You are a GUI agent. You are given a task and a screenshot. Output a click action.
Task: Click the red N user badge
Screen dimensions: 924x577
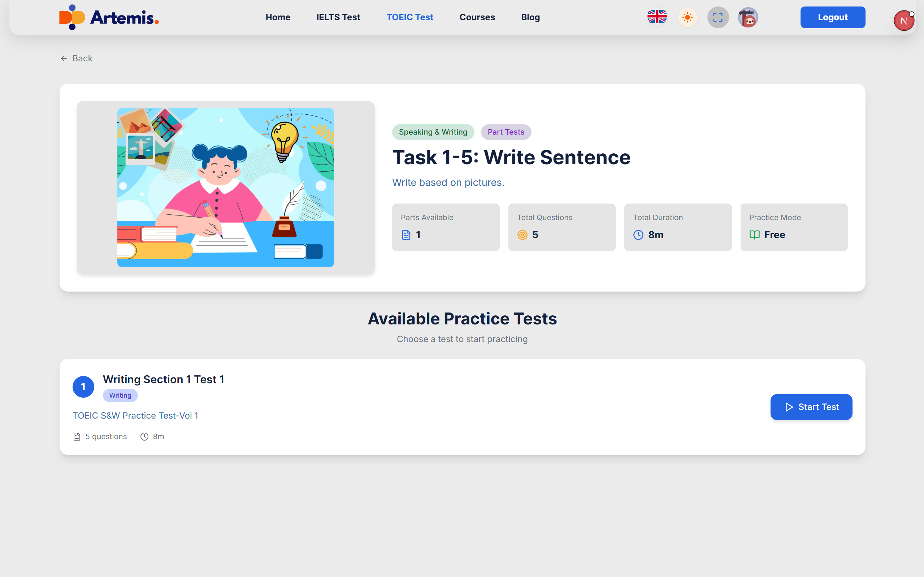pyautogui.click(x=903, y=21)
